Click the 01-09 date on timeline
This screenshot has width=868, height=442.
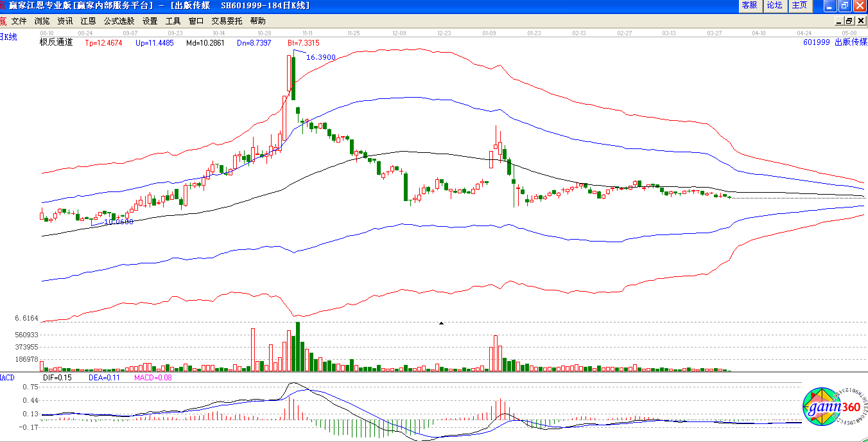pyautogui.click(x=489, y=32)
